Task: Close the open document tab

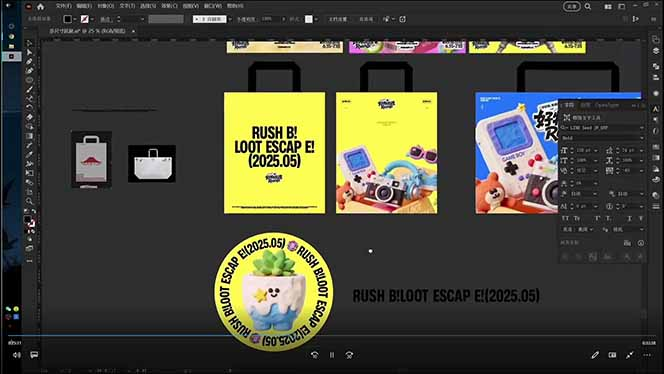Action: pos(133,31)
